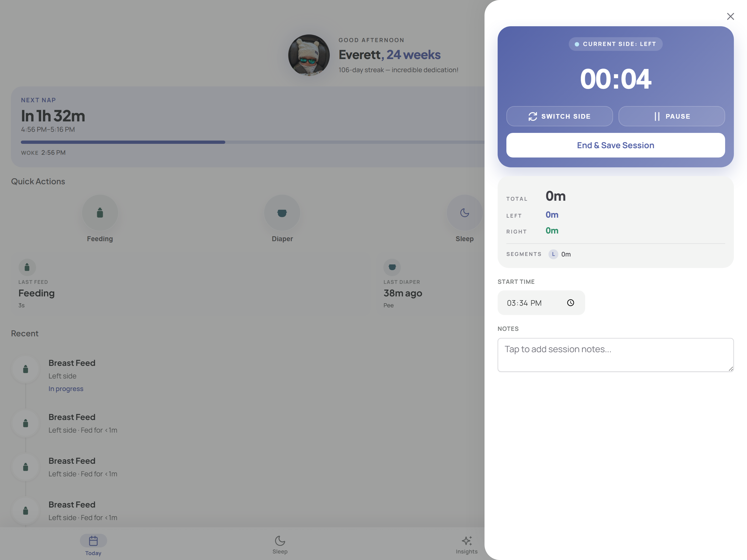Click the '4:56 PM–5:16 PM' nap window text
The image size is (747, 560).
(48, 130)
